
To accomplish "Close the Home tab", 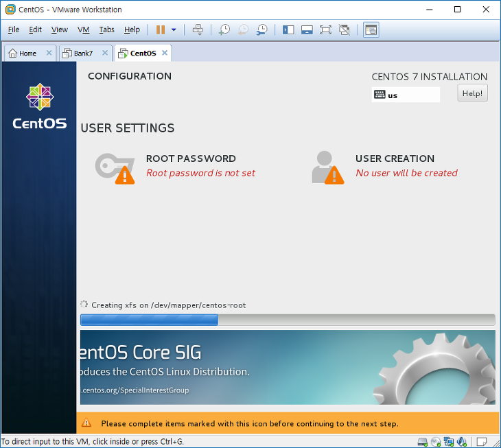I will coord(49,53).
